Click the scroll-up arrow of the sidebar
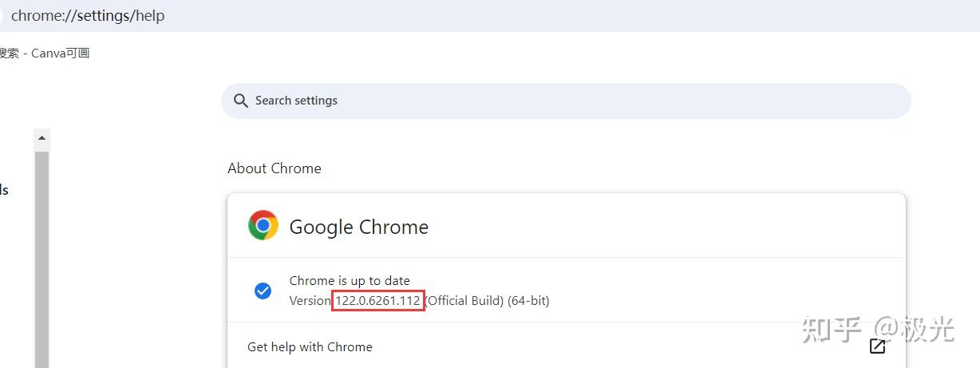Viewport: 980px width, 368px height. 42,138
